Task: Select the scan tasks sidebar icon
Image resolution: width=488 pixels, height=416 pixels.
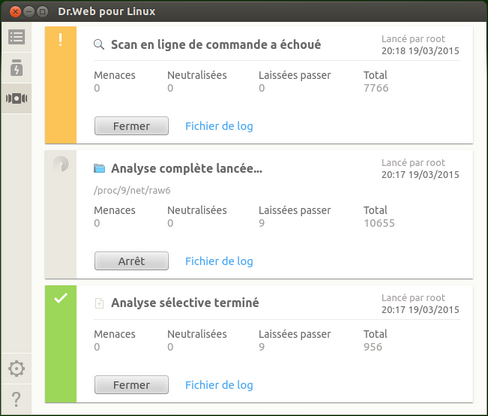Action: [x=16, y=98]
